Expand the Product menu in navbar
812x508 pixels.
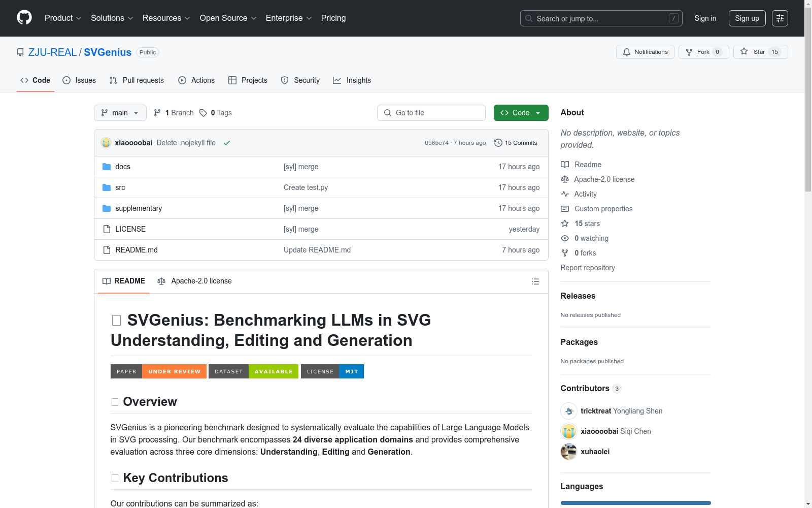pos(62,18)
